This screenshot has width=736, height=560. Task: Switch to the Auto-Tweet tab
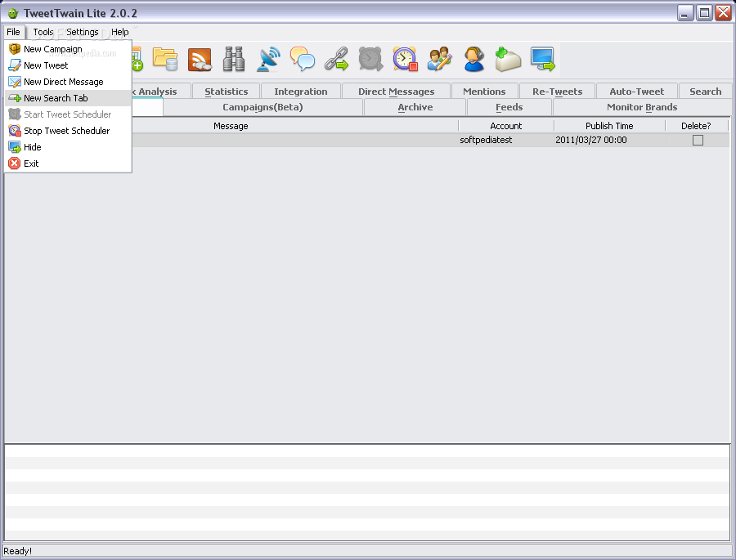click(x=636, y=92)
